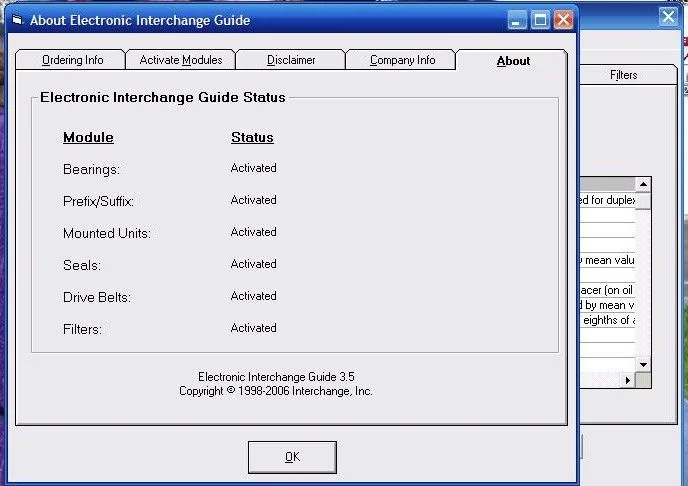Click the scroll up arrow in background list

[643, 184]
